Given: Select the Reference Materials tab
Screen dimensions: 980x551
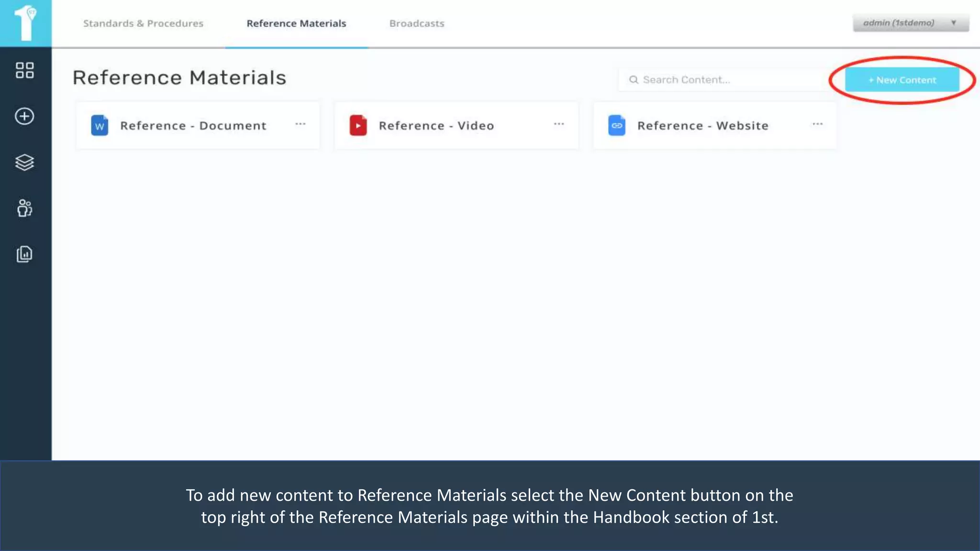Looking at the screenshot, I should (296, 23).
